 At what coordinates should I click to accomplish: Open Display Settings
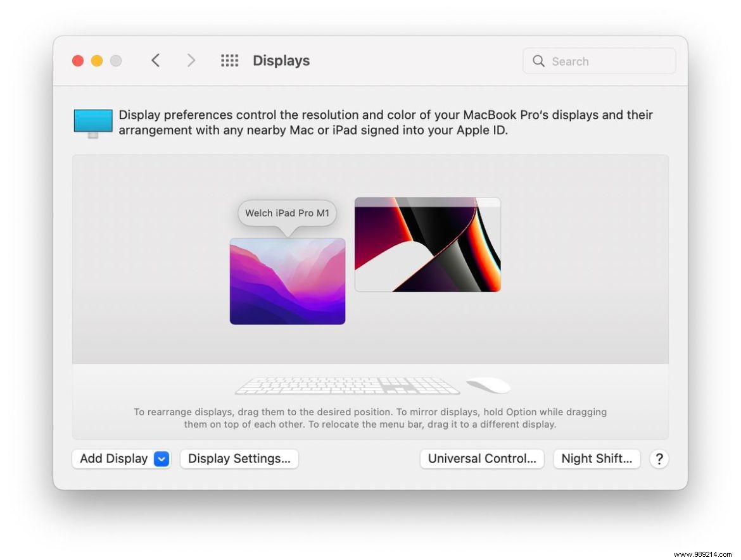point(239,459)
